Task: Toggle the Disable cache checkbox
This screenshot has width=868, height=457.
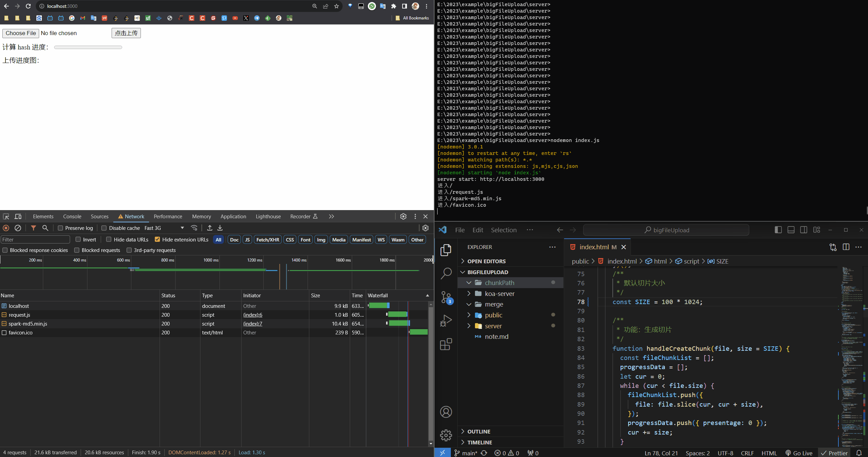Action: (x=104, y=228)
